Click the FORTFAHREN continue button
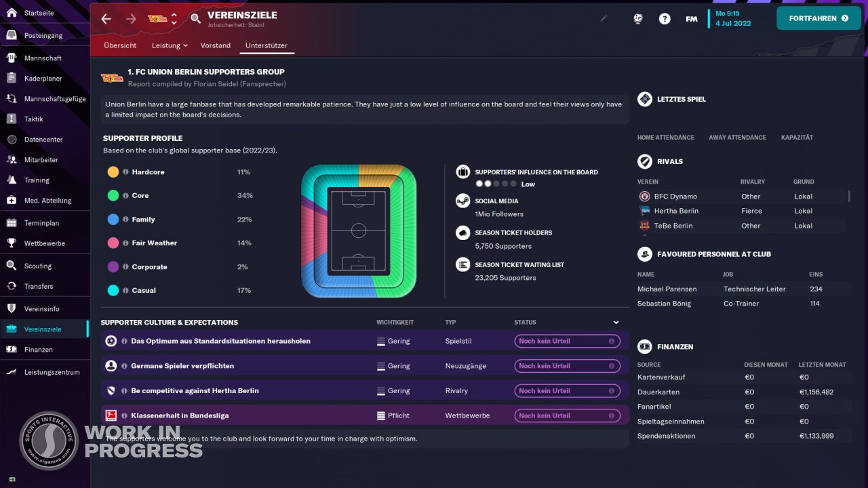This screenshot has height=488, width=868. point(818,18)
